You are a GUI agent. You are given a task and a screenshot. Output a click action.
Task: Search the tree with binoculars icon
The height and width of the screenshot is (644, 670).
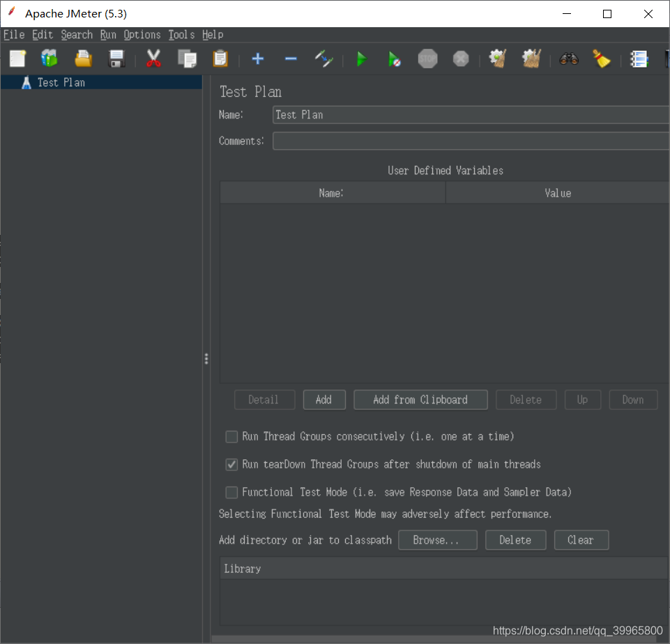point(569,59)
